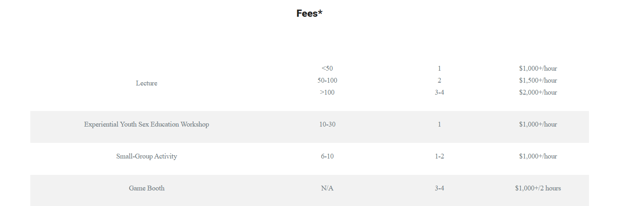Click the Fees* heading
This screenshot has height=206, width=644.
[x=309, y=14]
